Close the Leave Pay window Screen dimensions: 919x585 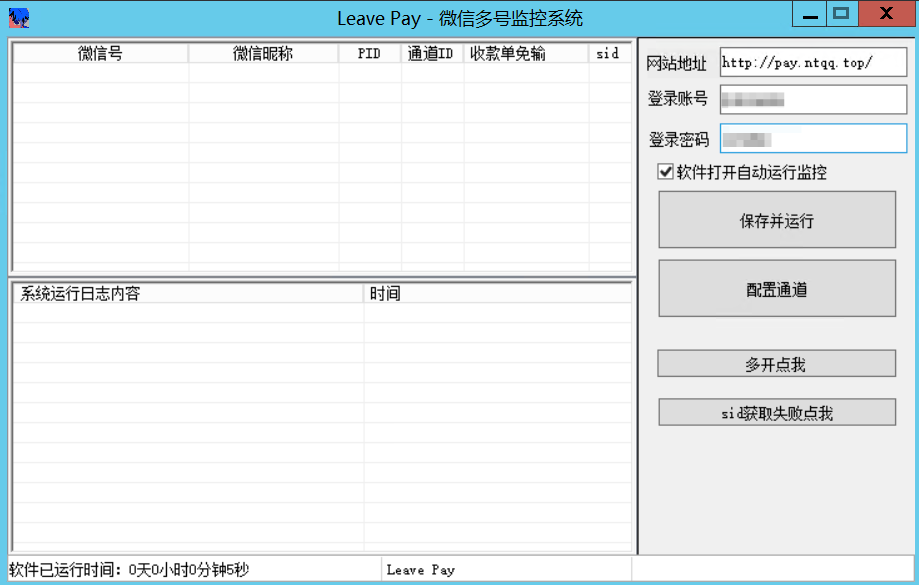[886, 13]
